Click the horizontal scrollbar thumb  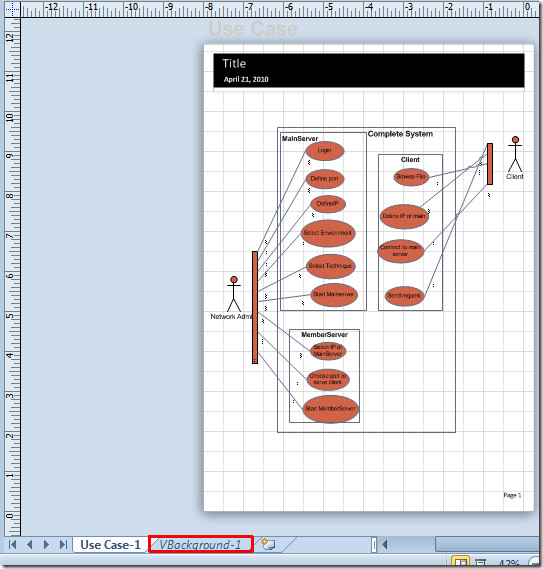pos(487,544)
